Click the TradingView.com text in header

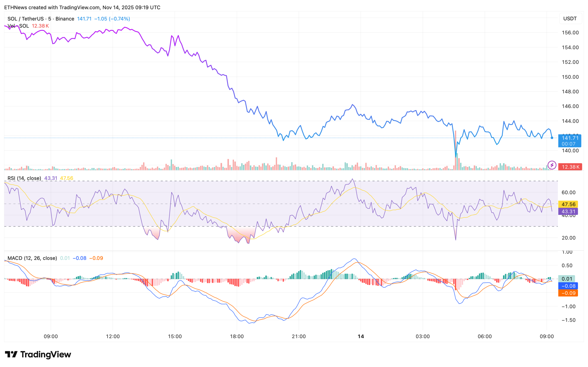[80, 8]
